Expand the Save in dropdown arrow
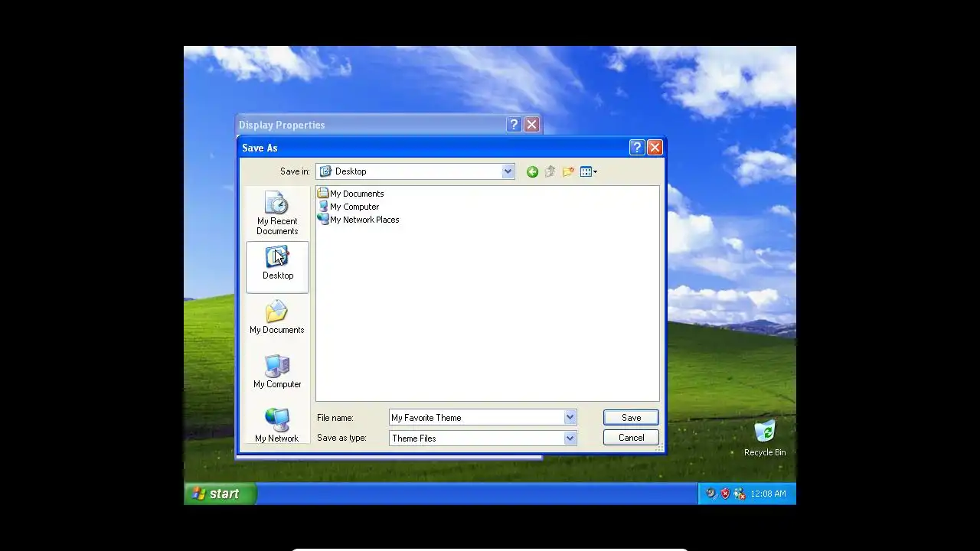The height and width of the screenshot is (551, 980). coord(508,171)
